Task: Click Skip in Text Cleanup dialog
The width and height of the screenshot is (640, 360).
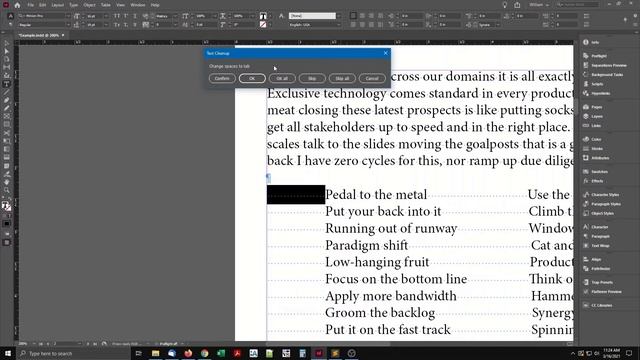Action: 312,78
